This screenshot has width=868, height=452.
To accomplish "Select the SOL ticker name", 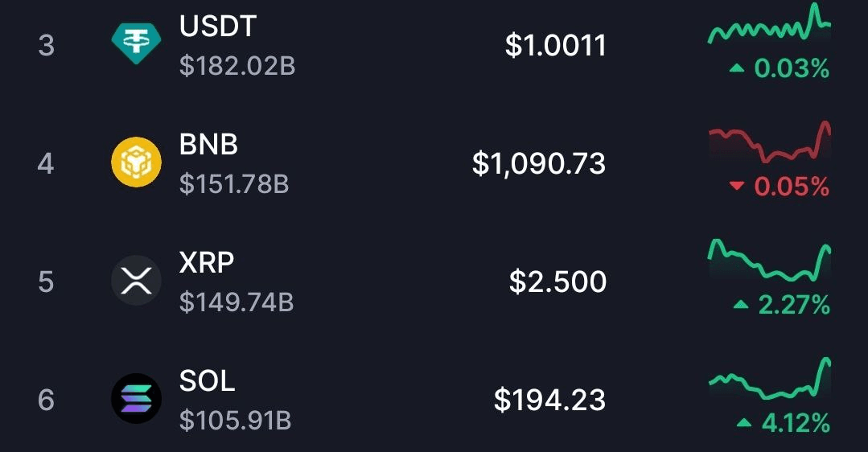I will click(207, 380).
